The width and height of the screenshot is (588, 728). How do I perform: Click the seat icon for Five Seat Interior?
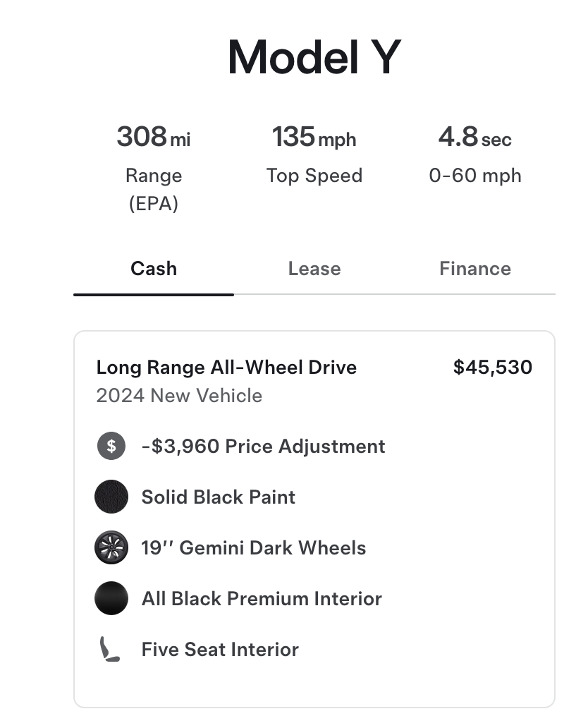tap(110, 649)
